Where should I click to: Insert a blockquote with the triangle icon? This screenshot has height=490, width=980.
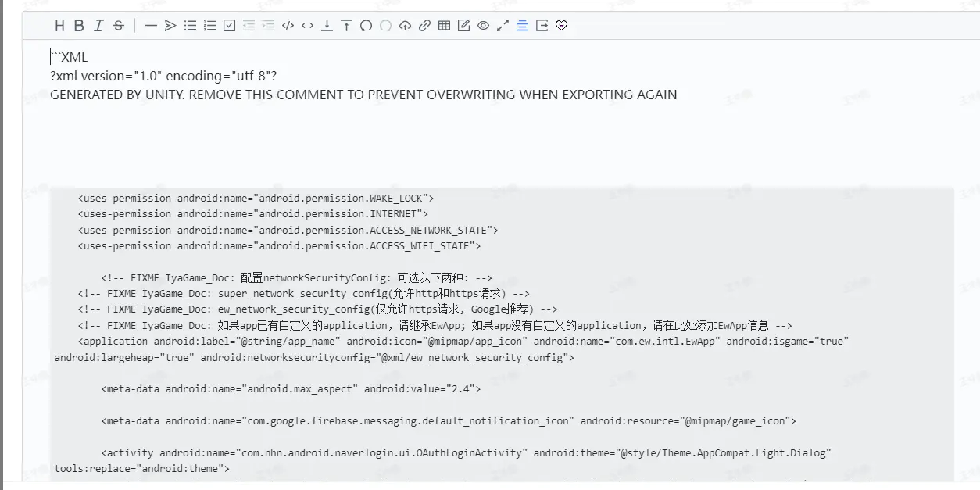pos(170,26)
